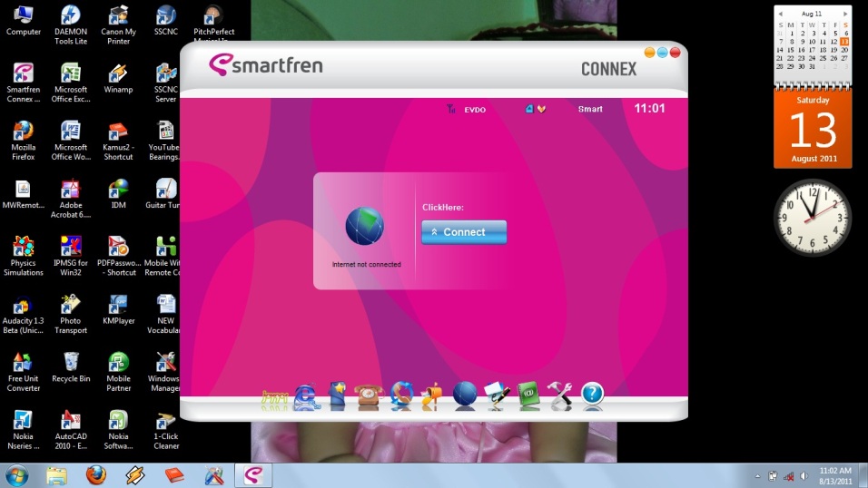Open the green address book icon
Screen dimensions: 868x488
point(528,395)
